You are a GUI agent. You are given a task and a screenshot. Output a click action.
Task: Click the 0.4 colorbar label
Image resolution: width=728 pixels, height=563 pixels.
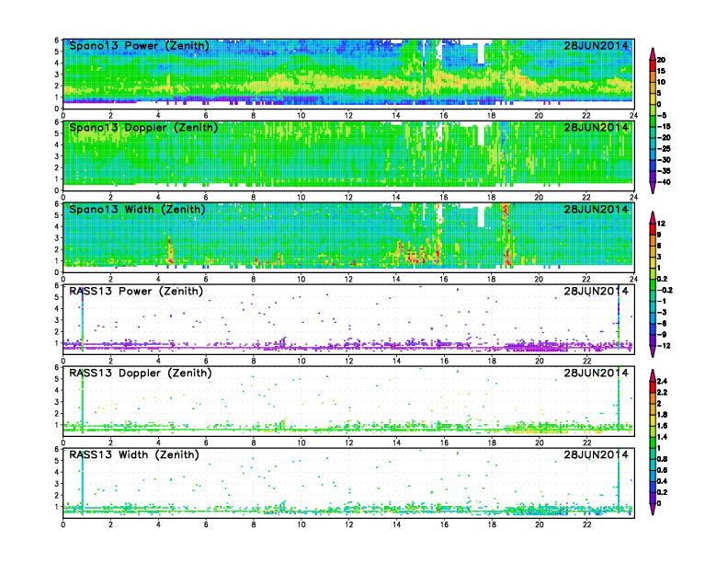pyautogui.click(x=663, y=481)
